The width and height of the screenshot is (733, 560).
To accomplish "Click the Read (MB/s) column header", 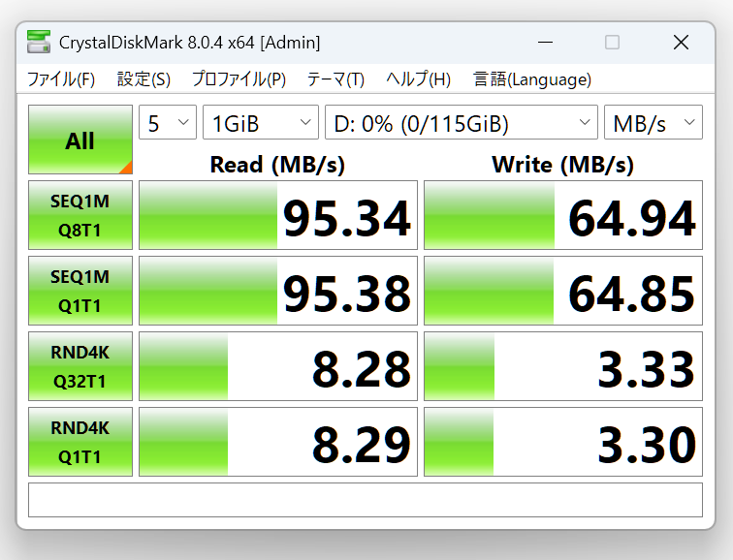I will 277,165.
